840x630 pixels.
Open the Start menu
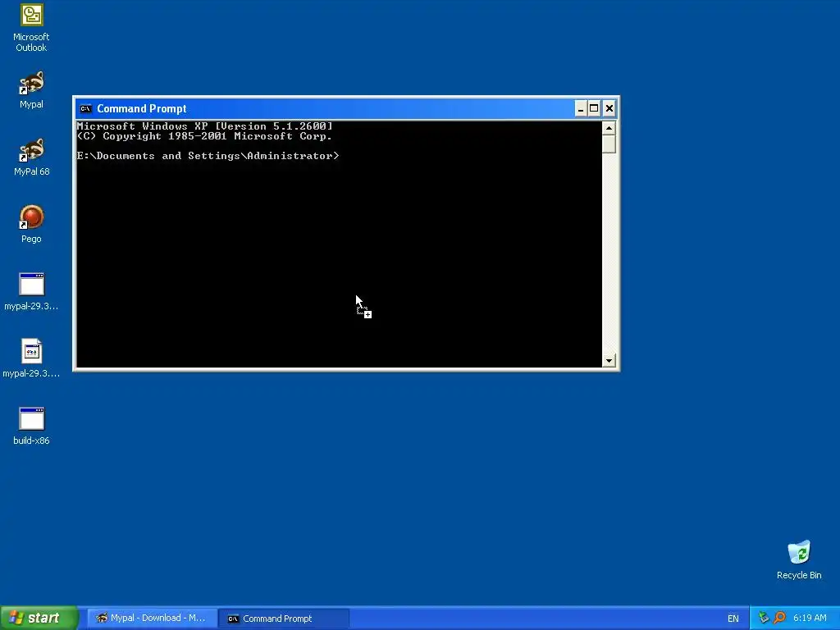tap(39, 619)
